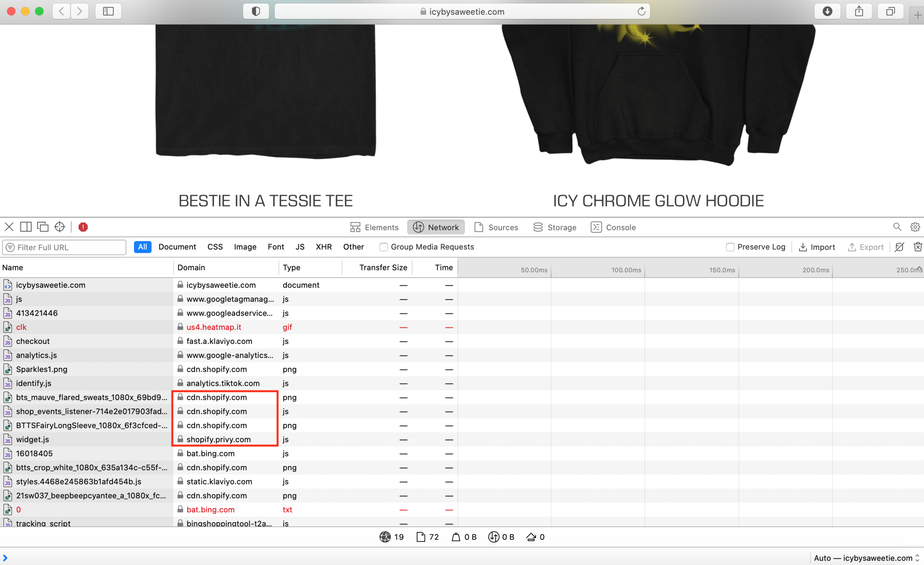Clear network items with trash icon
The image size is (924, 565).
(x=918, y=247)
